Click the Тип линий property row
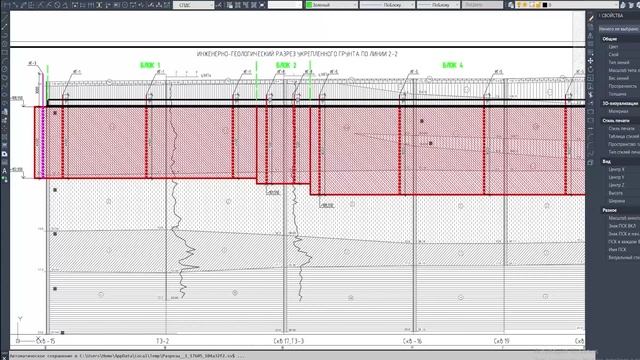The image size is (640, 360). tap(623, 63)
